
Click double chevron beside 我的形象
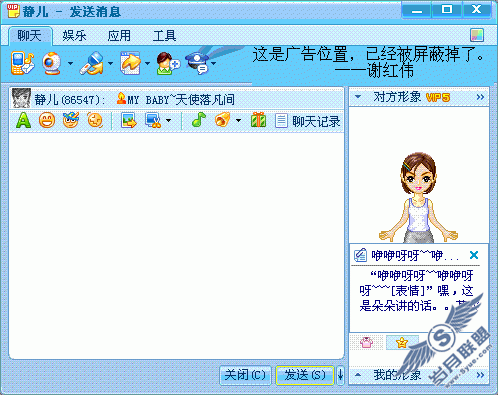(480, 375)
